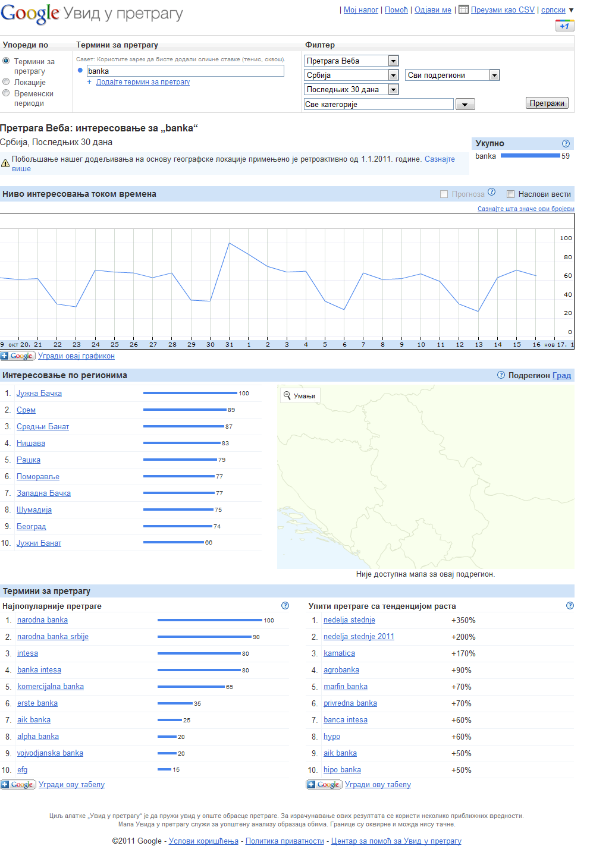Click the vojvodjanska banka query link
Screen dimensions: 590x868
[x=50, y=753]
